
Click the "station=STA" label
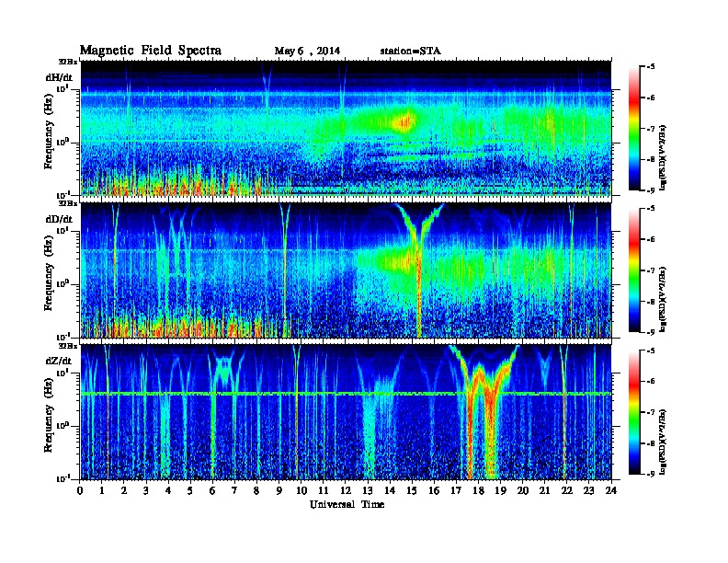tap(411, 52)
